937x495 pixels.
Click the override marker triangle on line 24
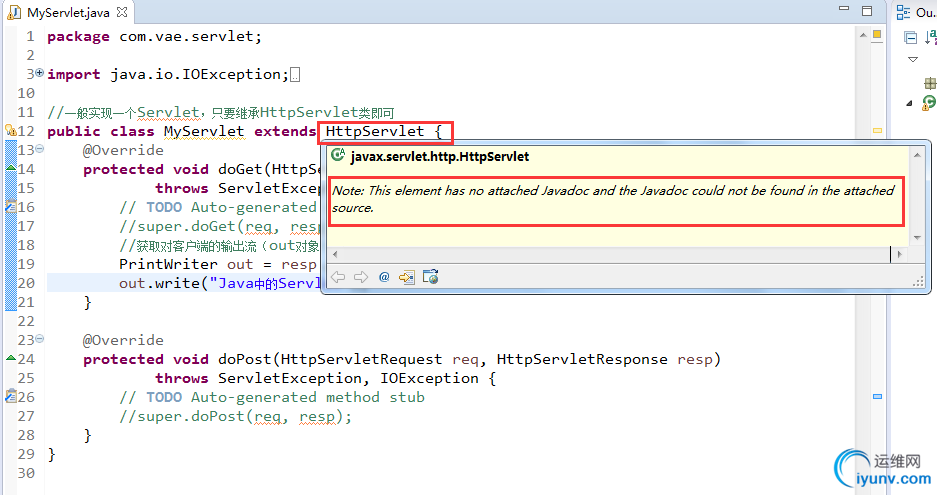pos(11,358)
